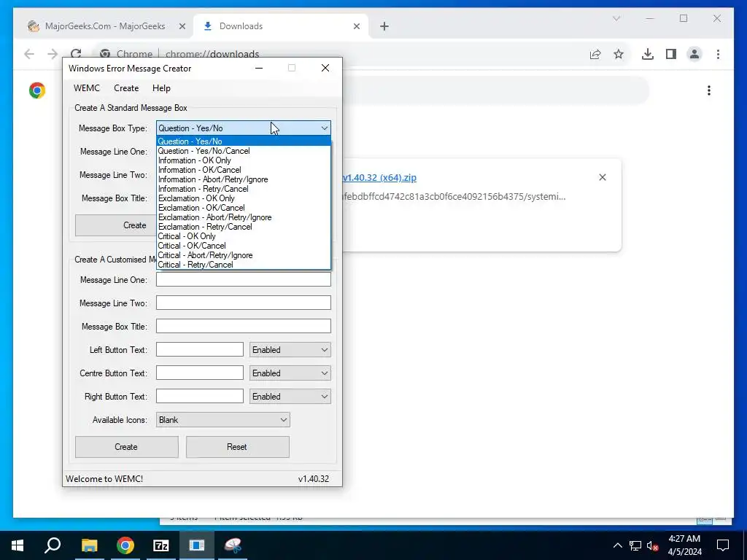Viewport: 747px width, 560px height.
Task: Click the Left Button Text field
Action: (200, 349)
